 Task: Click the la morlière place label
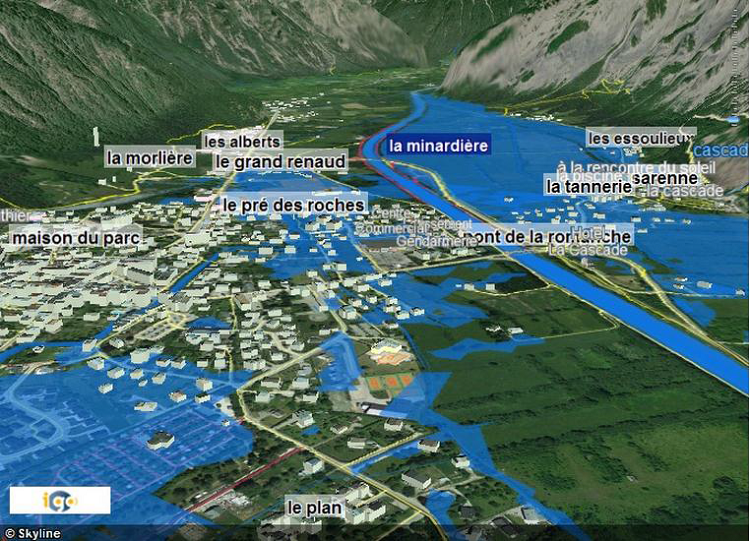tap(149, 158)
